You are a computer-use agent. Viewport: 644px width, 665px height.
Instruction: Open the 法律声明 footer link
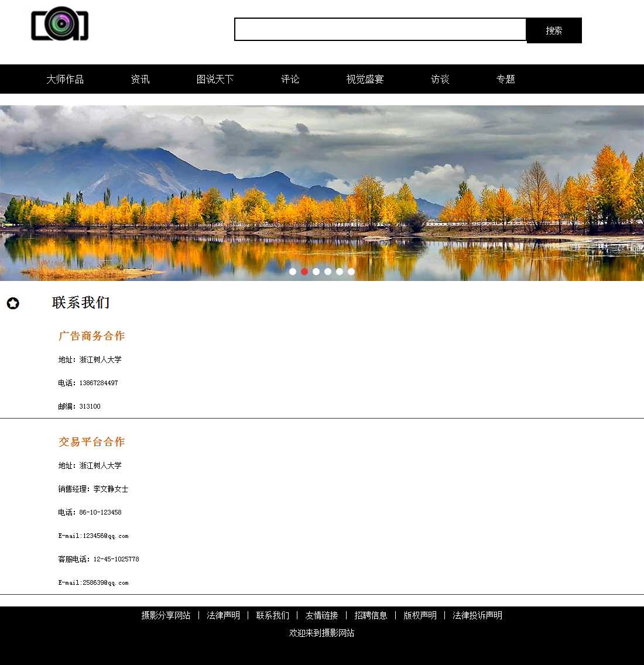(x=223, y=615)
